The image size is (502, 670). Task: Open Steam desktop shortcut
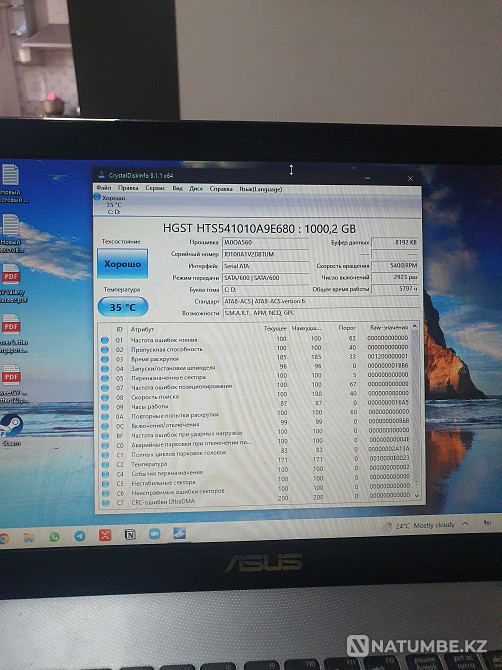[x=11, y=429]
